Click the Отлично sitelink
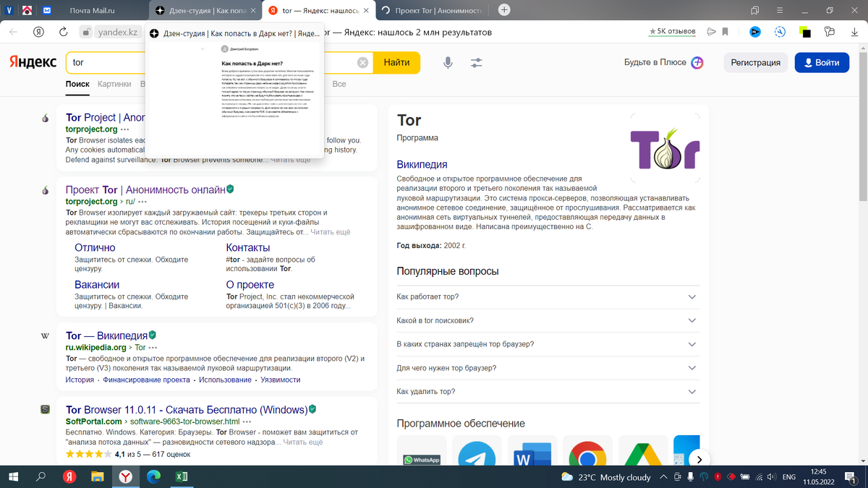The image size is (868, 488). point(95,248)
